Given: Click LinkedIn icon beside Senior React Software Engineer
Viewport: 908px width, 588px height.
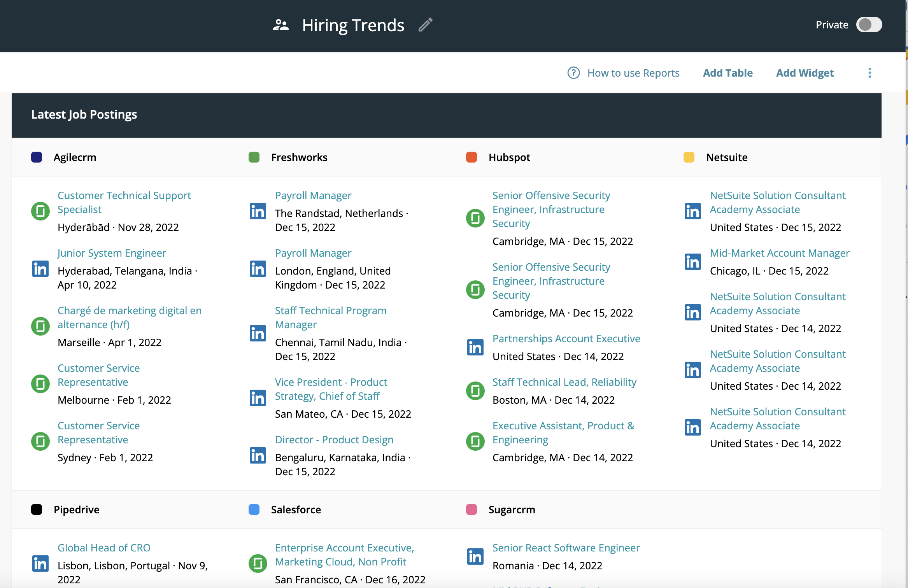Looking at the screenshot, I should point(475,556).
